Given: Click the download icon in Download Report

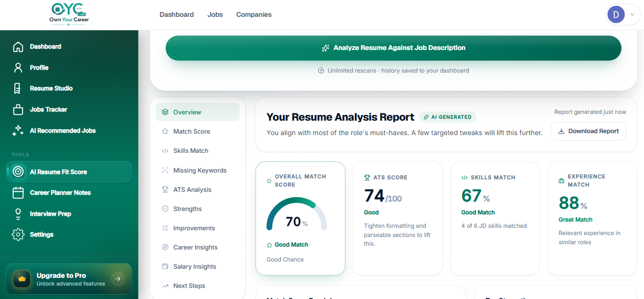Looking at the screenshot, I should (x=561, y=131).
